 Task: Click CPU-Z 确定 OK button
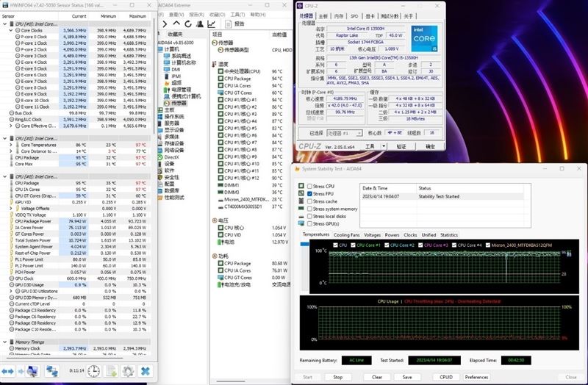point(430,146)
